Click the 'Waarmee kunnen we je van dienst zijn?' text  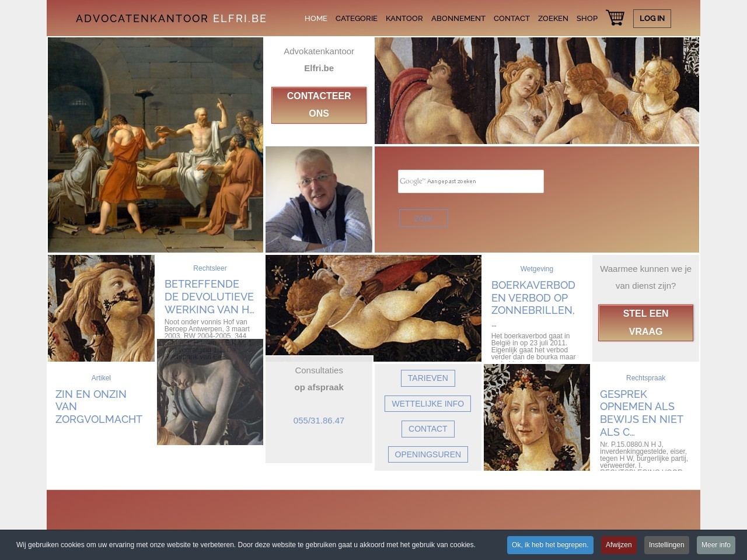click(645, 277)
